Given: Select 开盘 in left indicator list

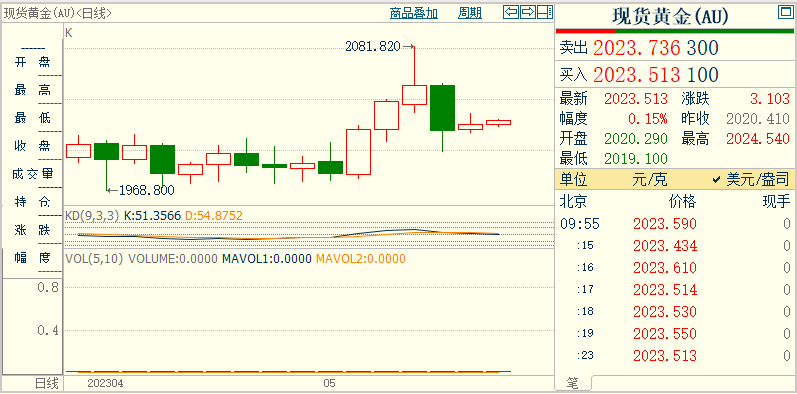Looking at the screenshot, I should (x=33, y=62).
